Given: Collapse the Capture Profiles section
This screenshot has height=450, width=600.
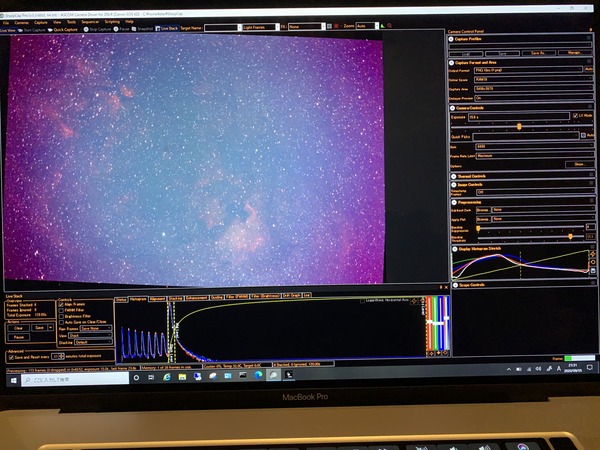Looking at the screenshot, I should pos(451,39).
